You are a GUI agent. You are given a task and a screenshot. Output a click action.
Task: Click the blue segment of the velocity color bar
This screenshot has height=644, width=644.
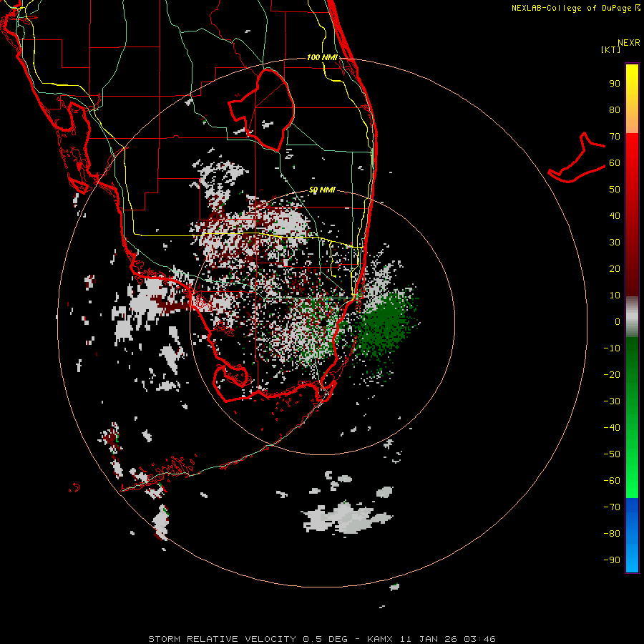(x=632, y=535)
